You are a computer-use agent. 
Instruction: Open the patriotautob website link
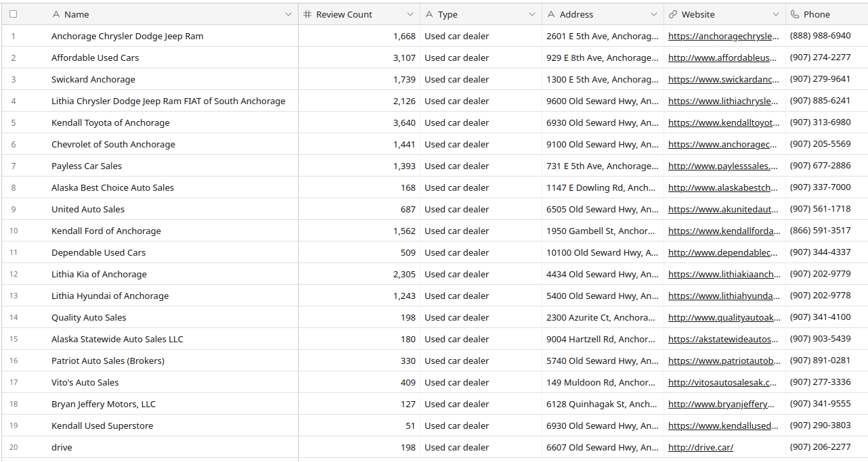click(x=724, y=361)
